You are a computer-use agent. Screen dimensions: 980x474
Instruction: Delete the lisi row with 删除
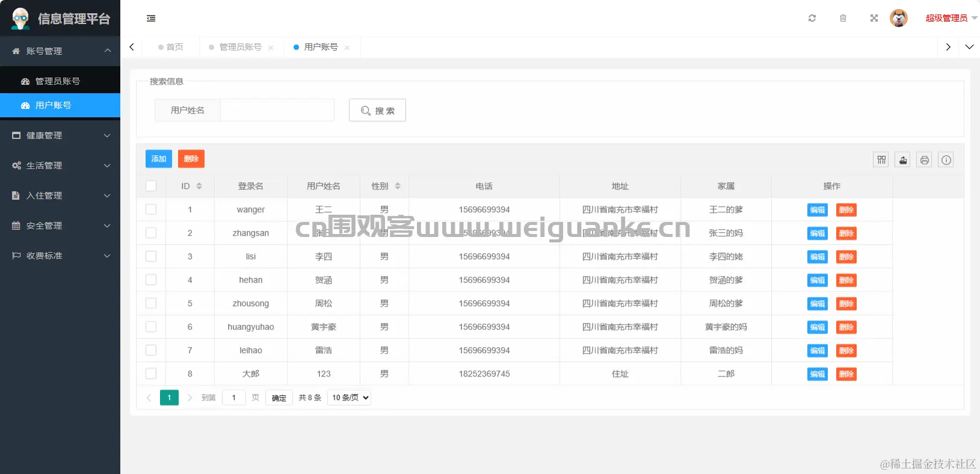(846, 257)
